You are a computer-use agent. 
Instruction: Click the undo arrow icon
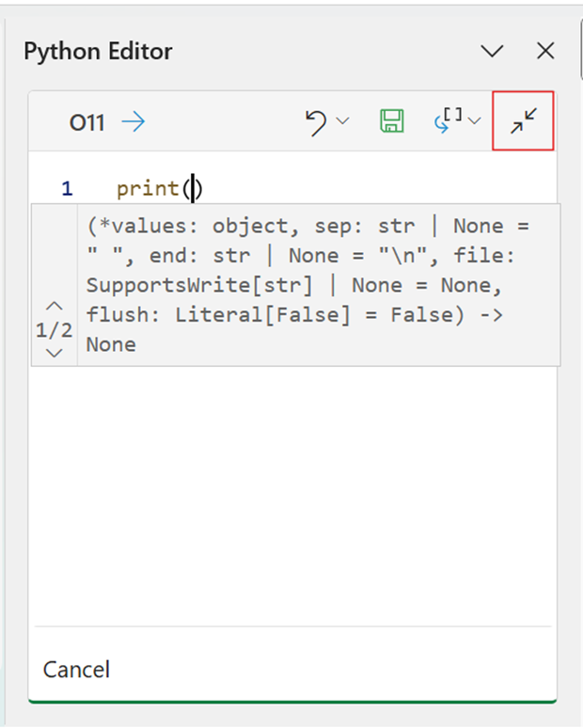[317, 121]
